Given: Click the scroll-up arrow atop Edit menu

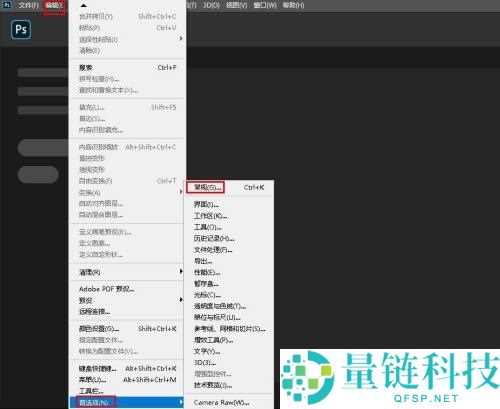Looking at the screenshot, I should (x=84, y=5).
